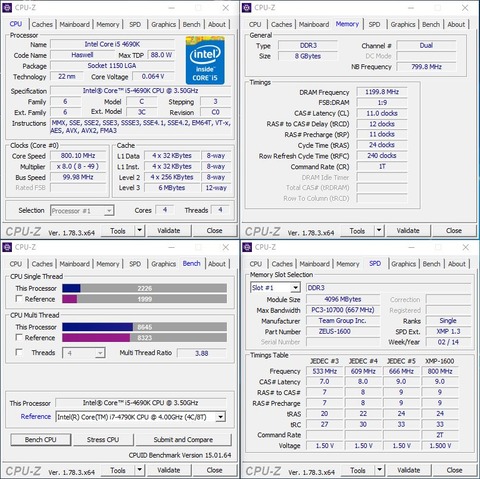The image size is (480, 479).
Task: Click Reference multi thread bar 8323
Action: point(145,338)
